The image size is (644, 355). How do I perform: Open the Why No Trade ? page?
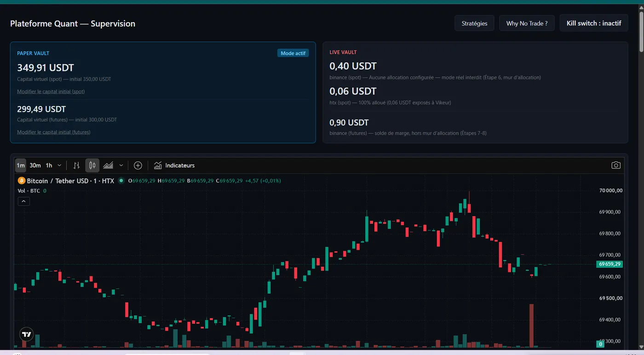527,23
